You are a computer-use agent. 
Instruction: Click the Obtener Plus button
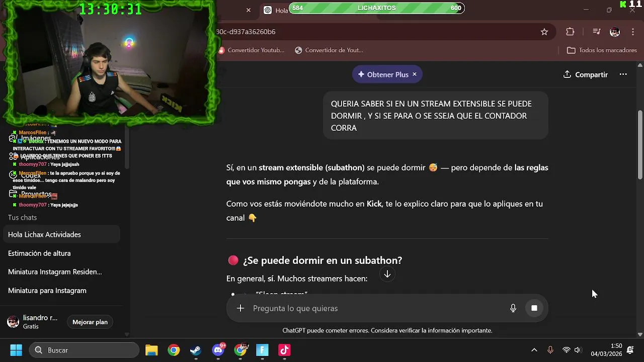(383, 74)
